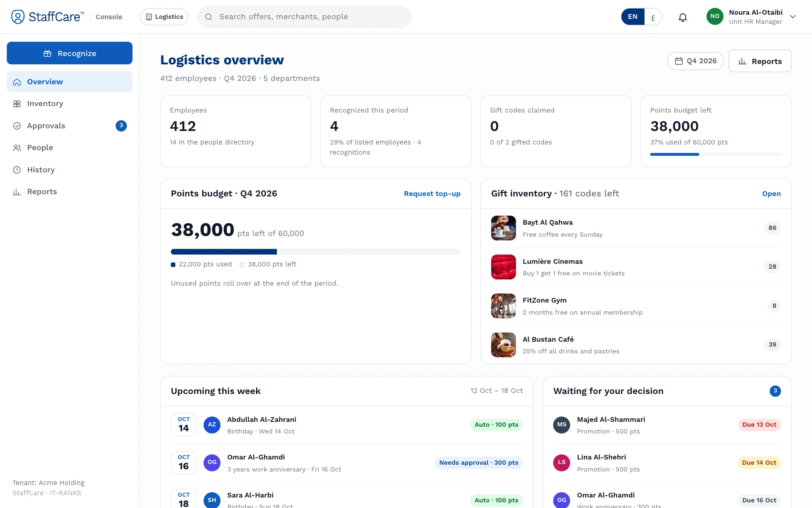
Task: Open the Gift inventory via Open link
Action: [771, 193]
